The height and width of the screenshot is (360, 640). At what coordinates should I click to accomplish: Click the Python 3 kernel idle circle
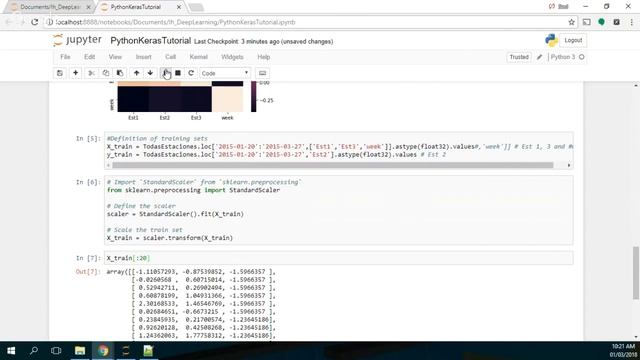pos(582,57)
